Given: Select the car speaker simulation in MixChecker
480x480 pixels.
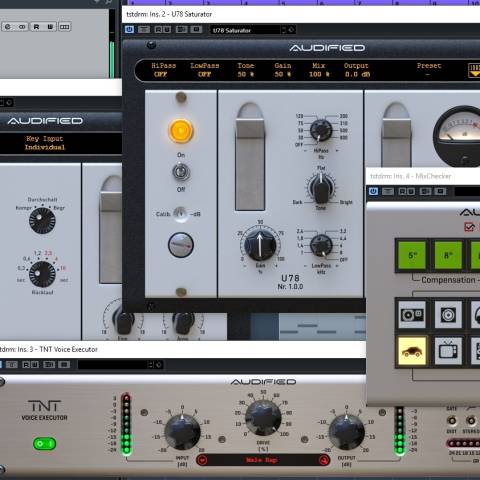Looking at the screenshot, I should [x=412, y=351].
